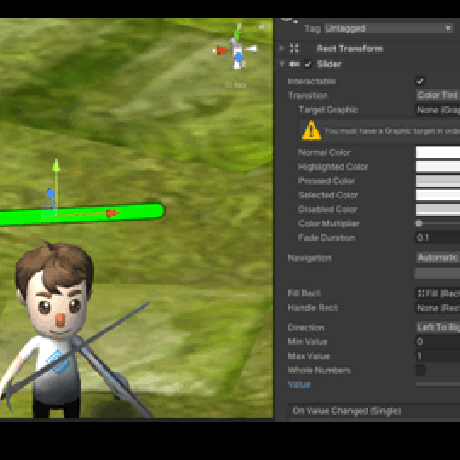Screen dimensions: 460x460
Task: Click the Visualize button below Navigation
Action: (x=437, y=273)
